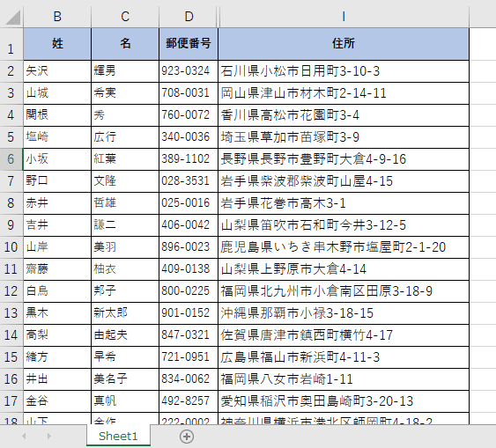Select cell containing 輝男

click(125, 71)
